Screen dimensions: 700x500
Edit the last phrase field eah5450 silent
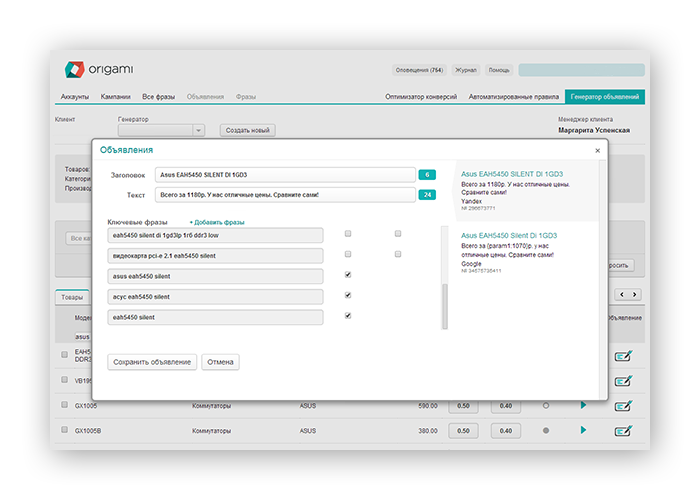click(215, 317)
